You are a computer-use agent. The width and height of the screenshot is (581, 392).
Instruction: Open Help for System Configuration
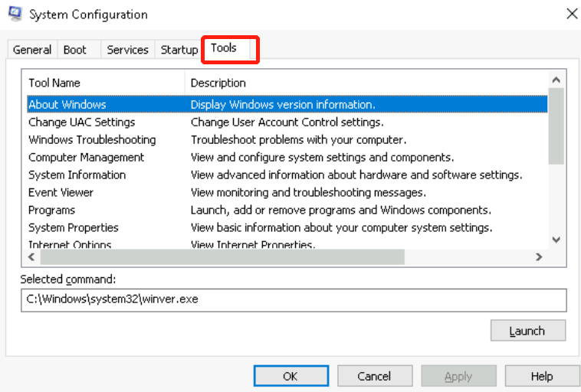(x=541, y=376)
